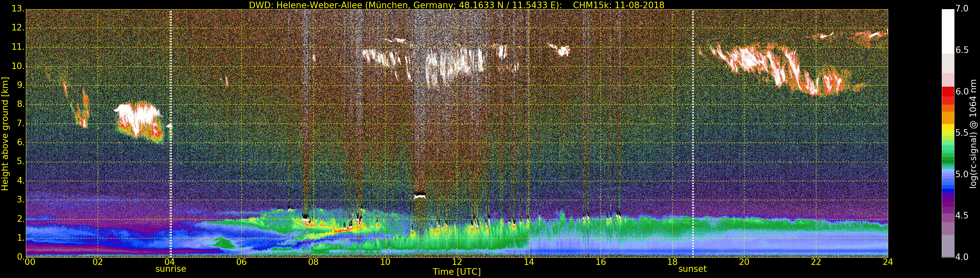The image size is (980, 278).
Task: Click the height axis tick label 3
Action: tap(20, 200)
